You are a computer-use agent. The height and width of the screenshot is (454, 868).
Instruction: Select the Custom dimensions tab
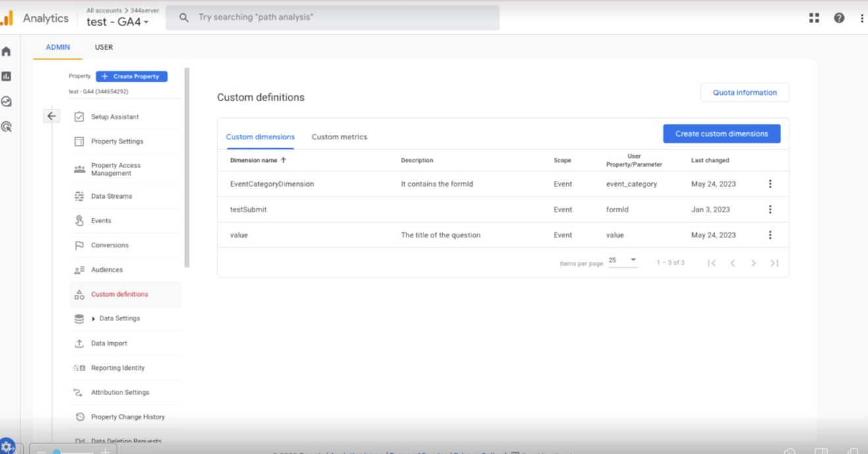[x=260, y=137]
